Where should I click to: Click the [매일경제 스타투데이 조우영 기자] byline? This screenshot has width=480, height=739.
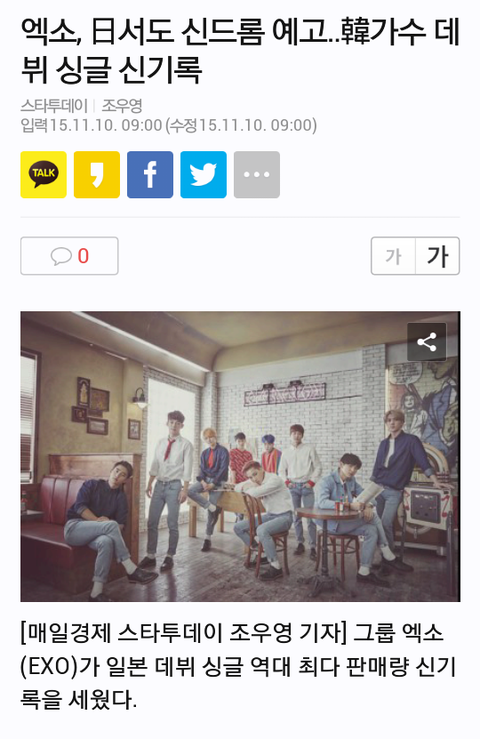point(184,633)
